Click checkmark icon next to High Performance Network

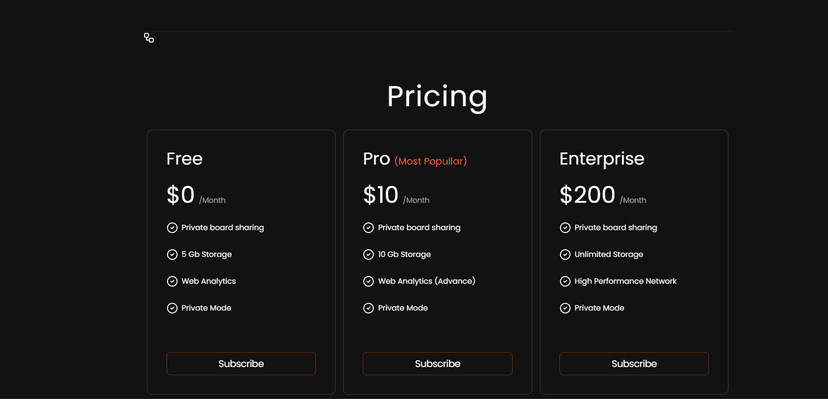pyautogui.click(x=565, y=281)
